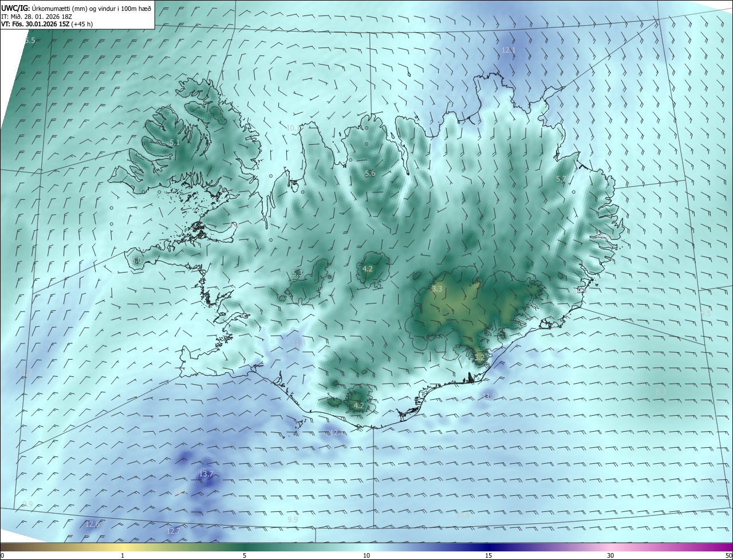Click the 12.7 value label
This screenshot has width=733, height=560.
pos(174,531)
